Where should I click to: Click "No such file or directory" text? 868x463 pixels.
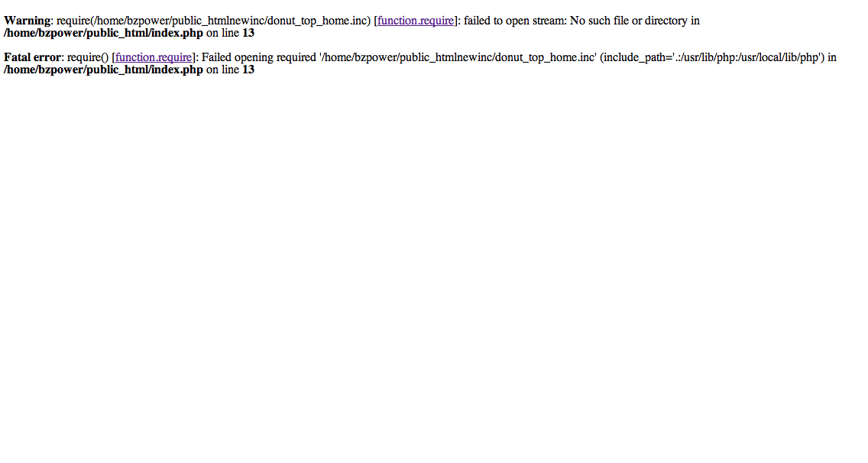[628, 21]
